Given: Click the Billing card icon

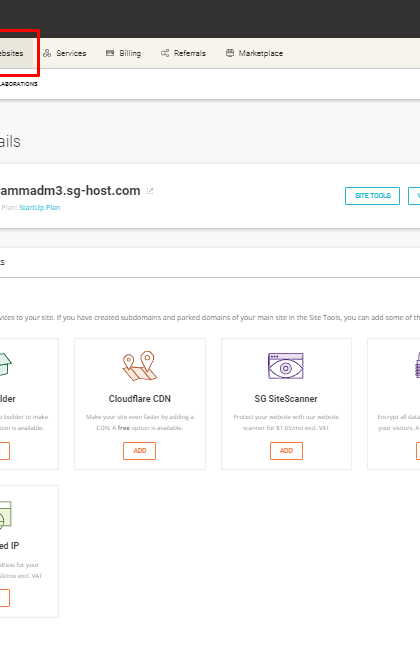Looking at the screenshot, I should click(110, 53).
